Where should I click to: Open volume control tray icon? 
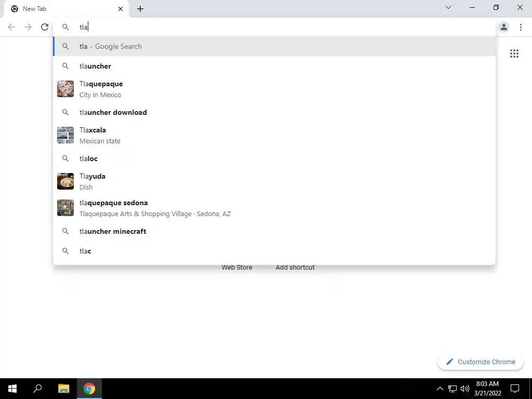click(465, 389)
